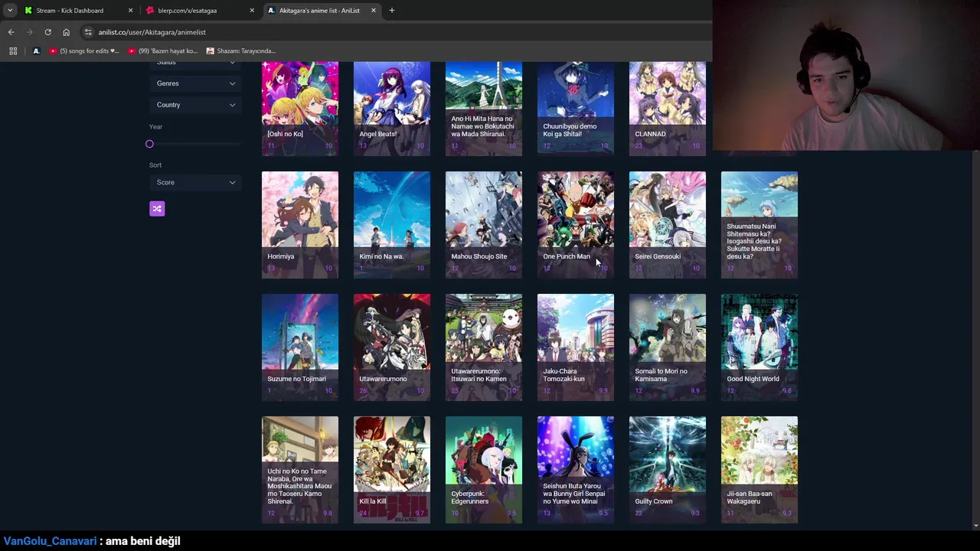
Task: Expand the Status filter dropdown
Action: coord(196,64)
